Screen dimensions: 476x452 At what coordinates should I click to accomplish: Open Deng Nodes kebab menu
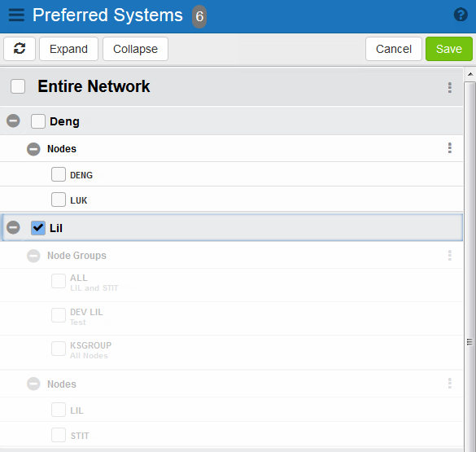pos(450,148)
